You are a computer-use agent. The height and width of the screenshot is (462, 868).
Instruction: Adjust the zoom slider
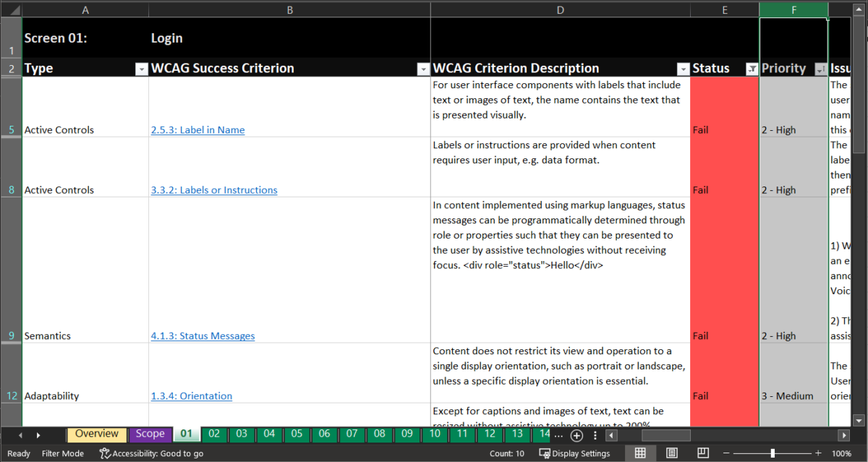coord(771,453)
